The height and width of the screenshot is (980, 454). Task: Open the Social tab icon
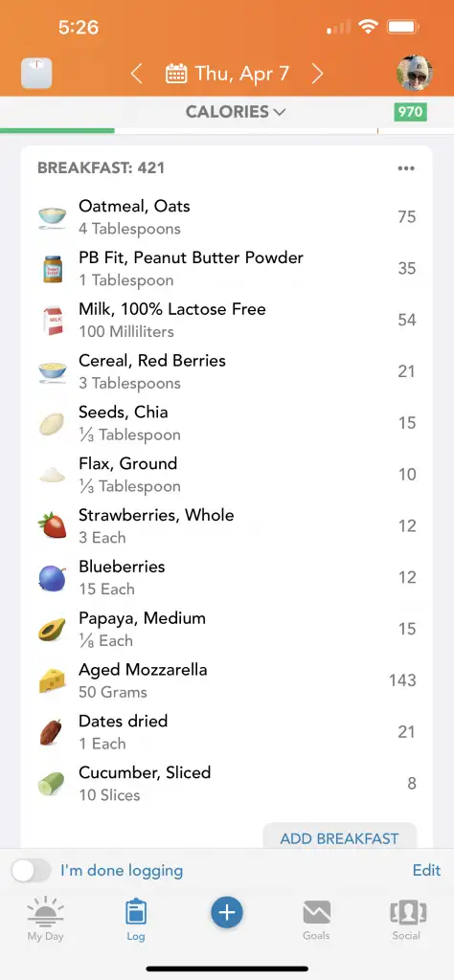tap(406, 920)
